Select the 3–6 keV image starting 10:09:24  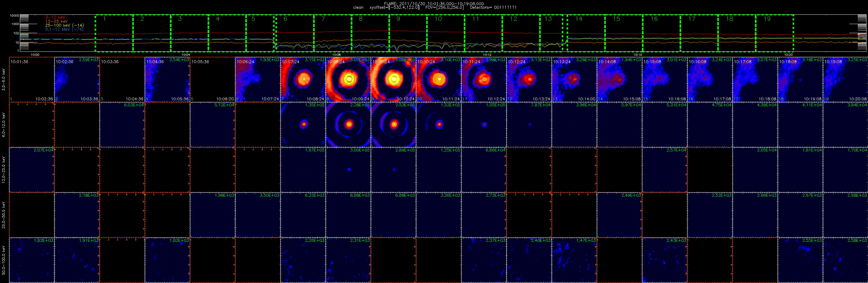click(393, 79)
